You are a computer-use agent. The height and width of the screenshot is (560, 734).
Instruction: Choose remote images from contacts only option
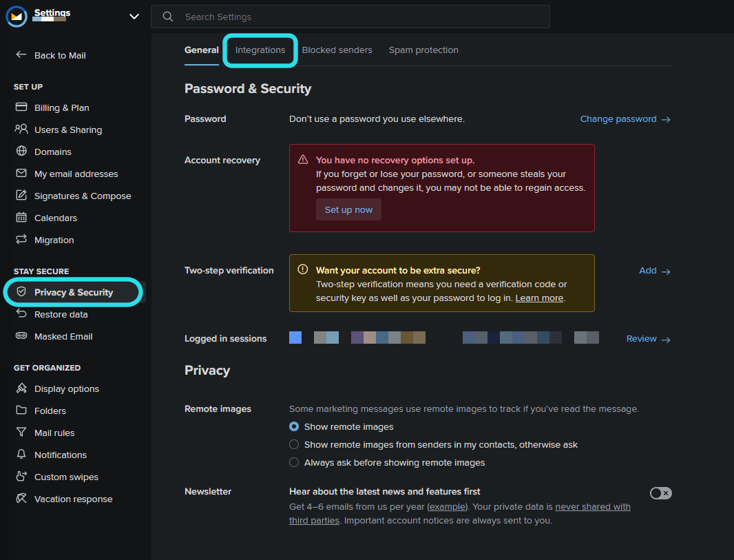pyautogui.click(x=294, y=445)
